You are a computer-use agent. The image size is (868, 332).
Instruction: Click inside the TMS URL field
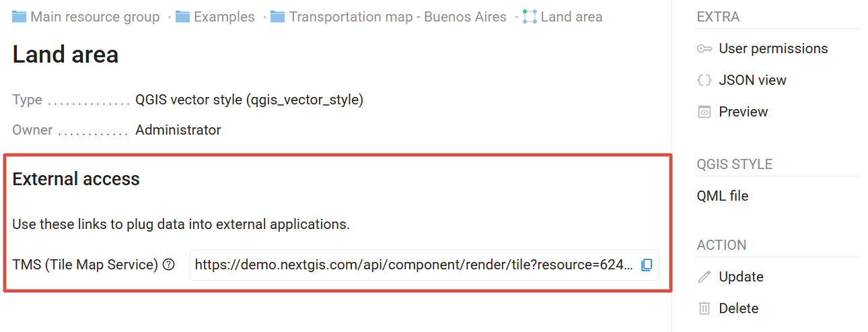[x=414, y=265]
